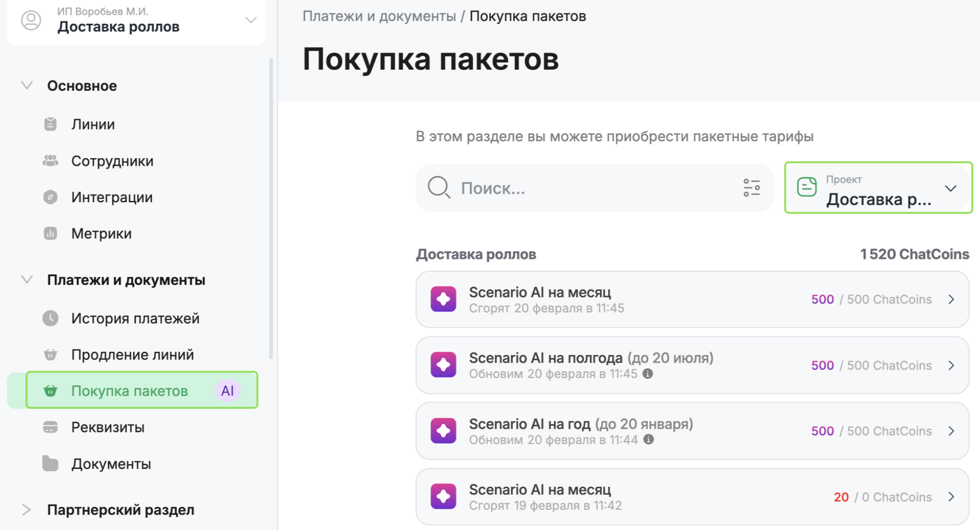Click the magnifier icon in search field
The height and width of the screenshot is (530, 980).
coord(439,187)
